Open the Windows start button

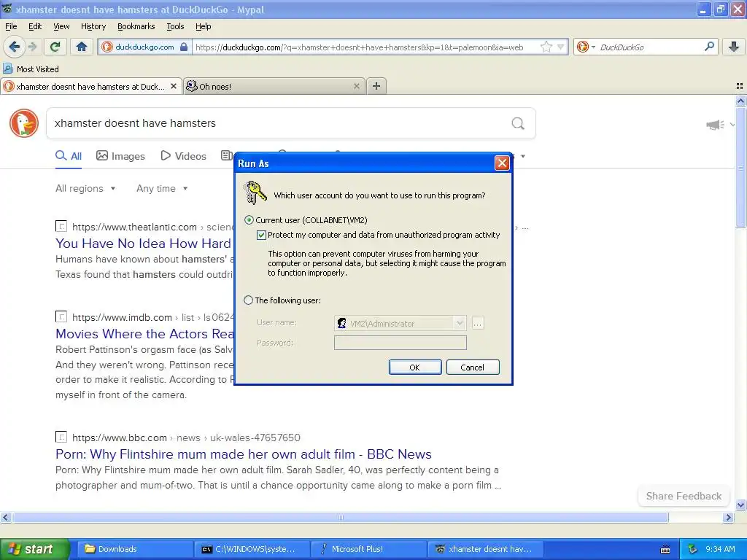(34, 549)
